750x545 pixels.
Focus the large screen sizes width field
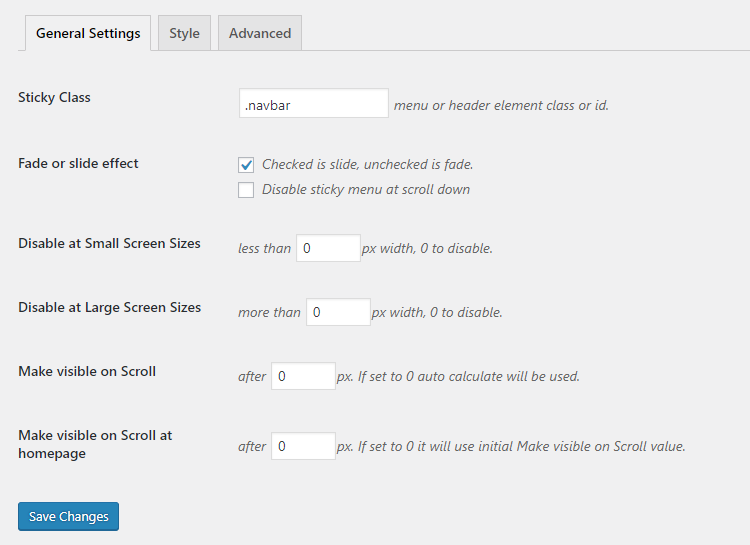(x=338, y=312)
